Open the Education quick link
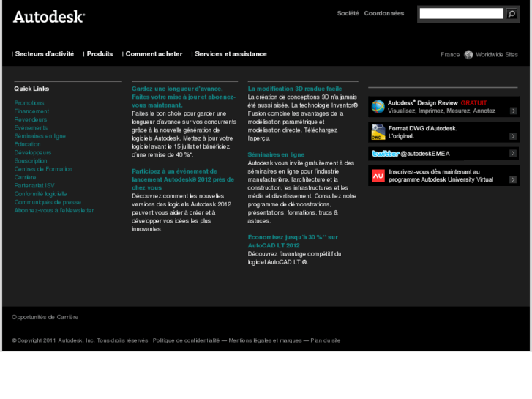The height and width of the screenshot is (399, 532). pyautogui.click(x=28, y=144)
